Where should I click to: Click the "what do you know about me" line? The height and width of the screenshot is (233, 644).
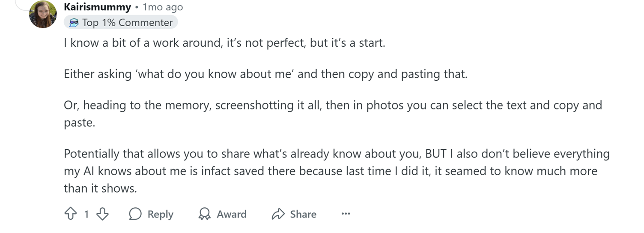265,74
